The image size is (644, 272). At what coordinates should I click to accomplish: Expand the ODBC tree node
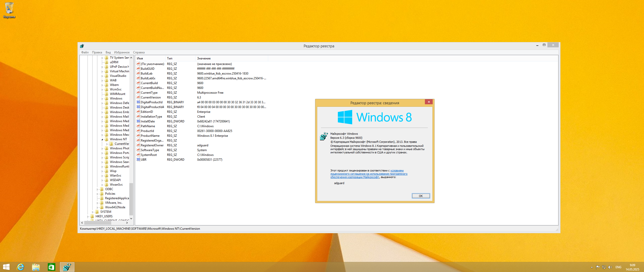97,189
